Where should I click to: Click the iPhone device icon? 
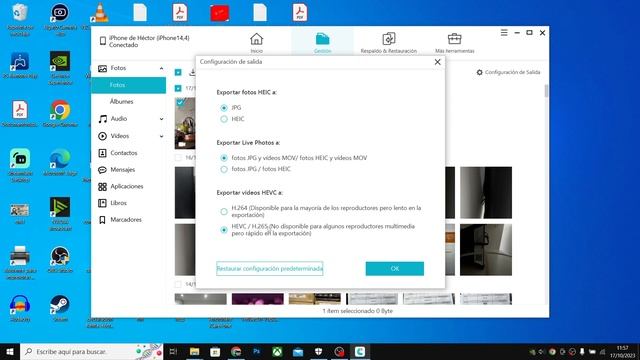coord(102,41)
